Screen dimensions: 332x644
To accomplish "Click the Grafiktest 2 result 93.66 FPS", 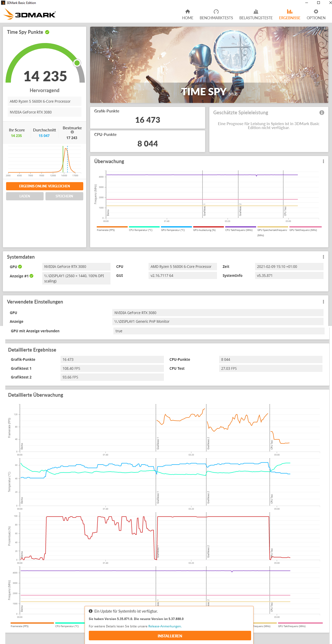I will coord(112,377).
